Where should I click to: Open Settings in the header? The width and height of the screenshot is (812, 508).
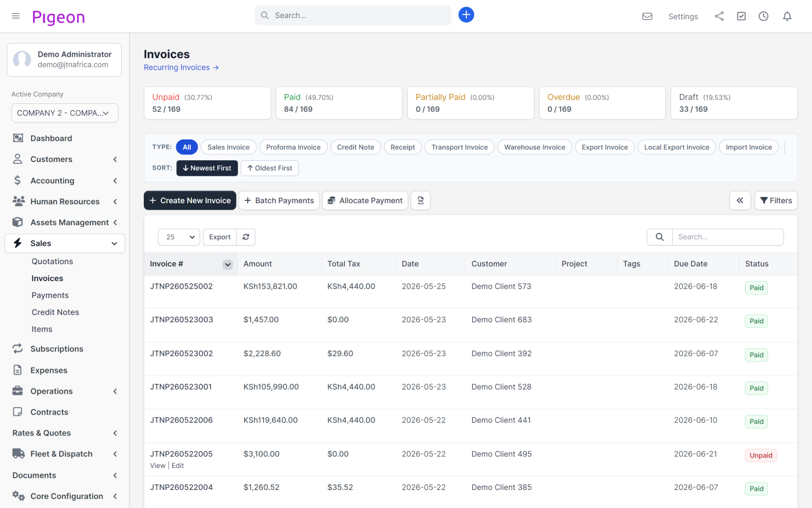(x=683, y=16)
